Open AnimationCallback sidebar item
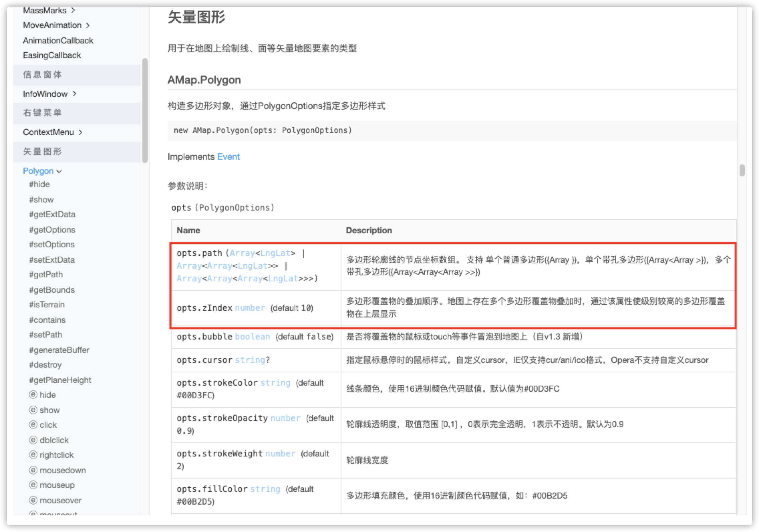The image size is (759, 532). click(x=58, y=40)
